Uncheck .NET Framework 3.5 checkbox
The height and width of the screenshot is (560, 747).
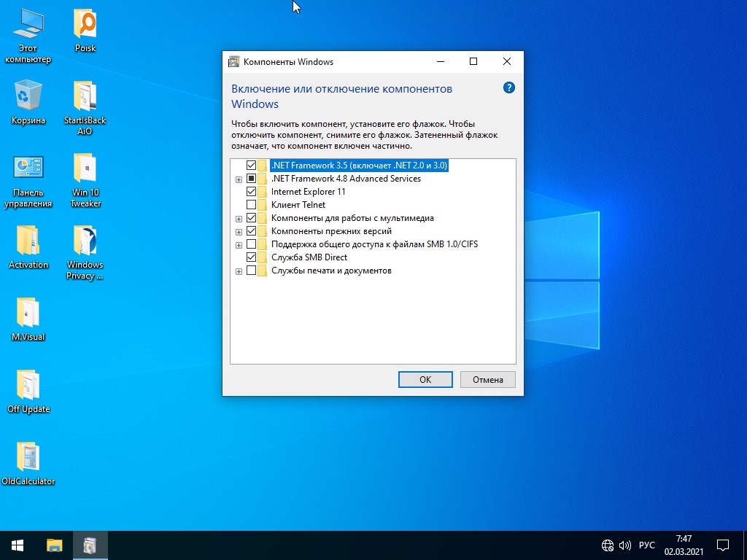251,166
